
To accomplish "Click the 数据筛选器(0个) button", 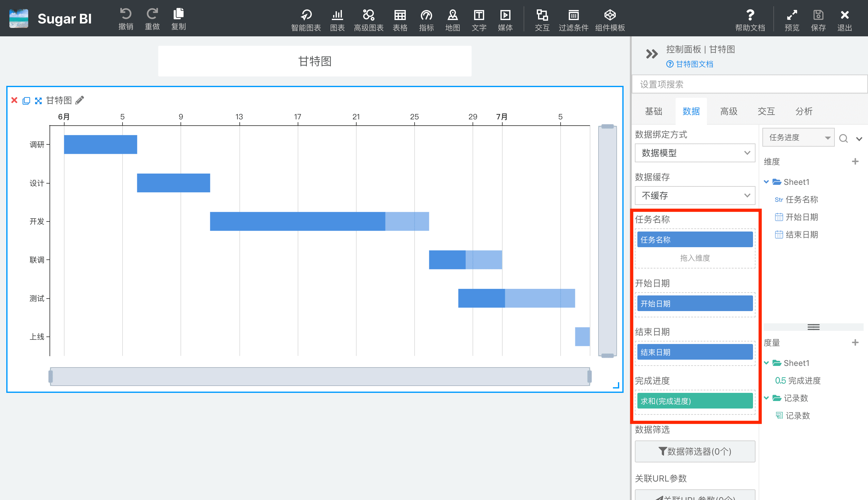I will tap(695, 451).
